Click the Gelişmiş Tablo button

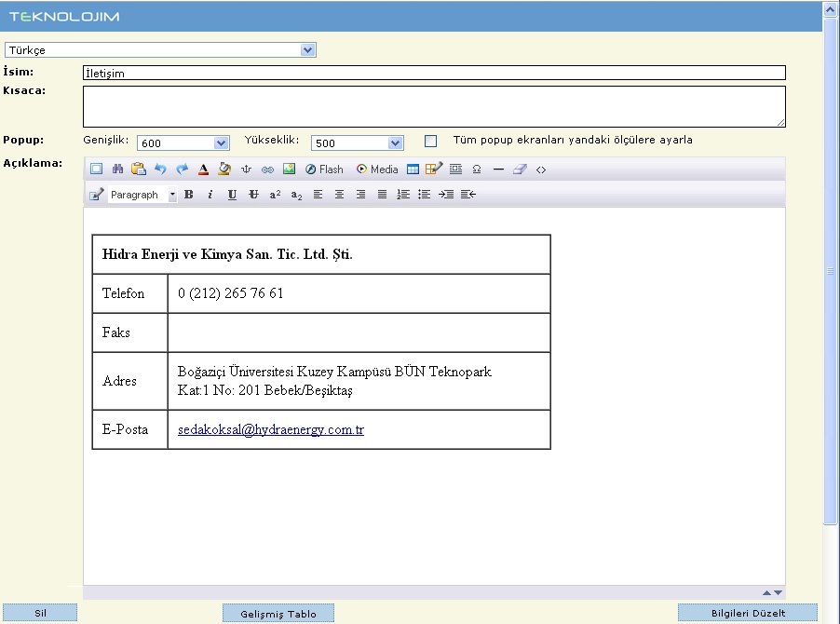point(278,613)
